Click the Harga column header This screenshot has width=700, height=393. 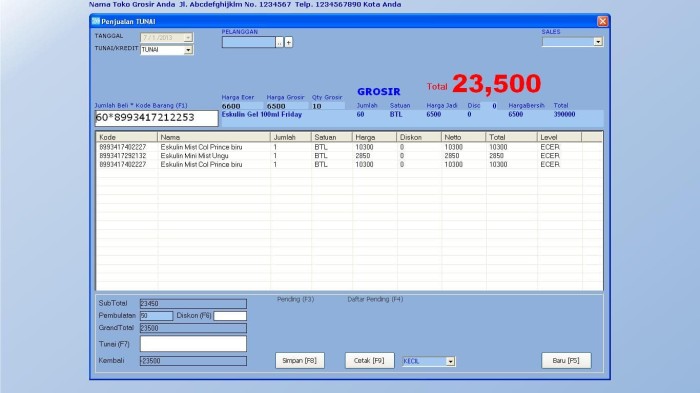(375, 137)
